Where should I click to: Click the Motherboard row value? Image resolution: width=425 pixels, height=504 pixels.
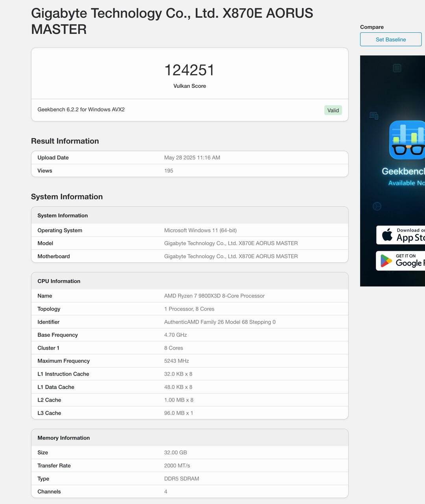pyautogui.click(x=231, y=256)
